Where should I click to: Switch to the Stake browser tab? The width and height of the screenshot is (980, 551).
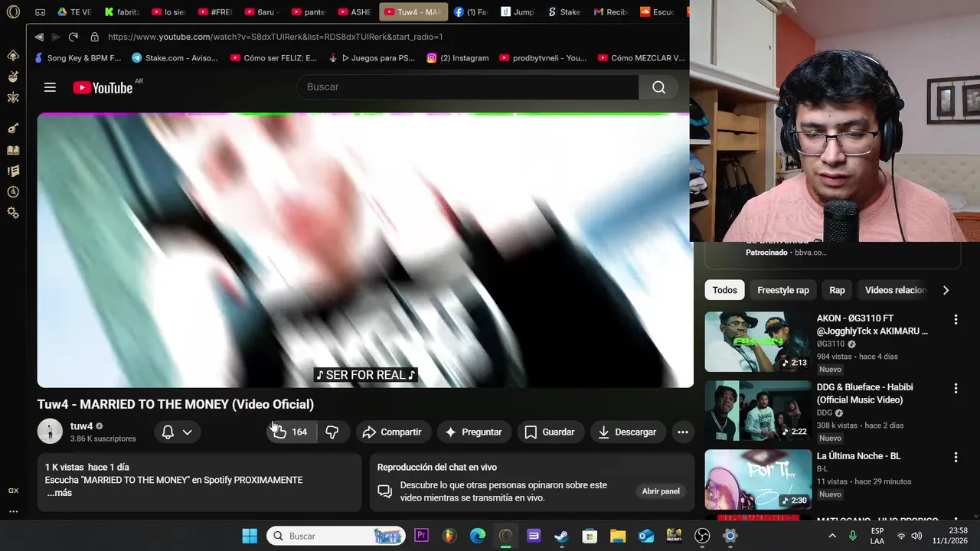[x=564, y=12]
